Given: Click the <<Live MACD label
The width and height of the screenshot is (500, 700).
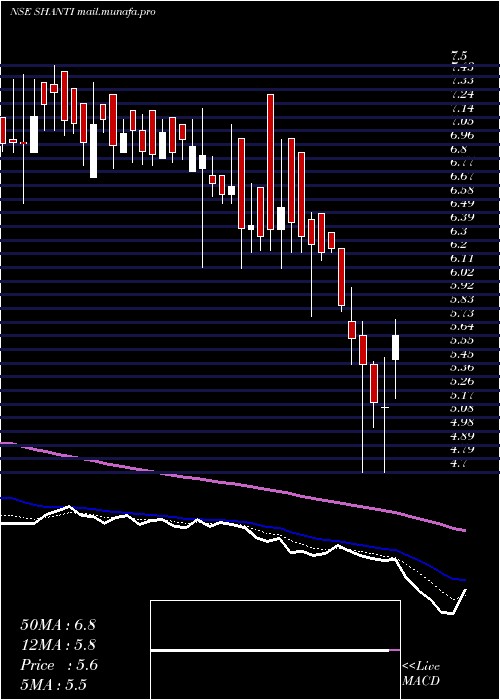Looking at the screenshot, I should click(421, 674).
